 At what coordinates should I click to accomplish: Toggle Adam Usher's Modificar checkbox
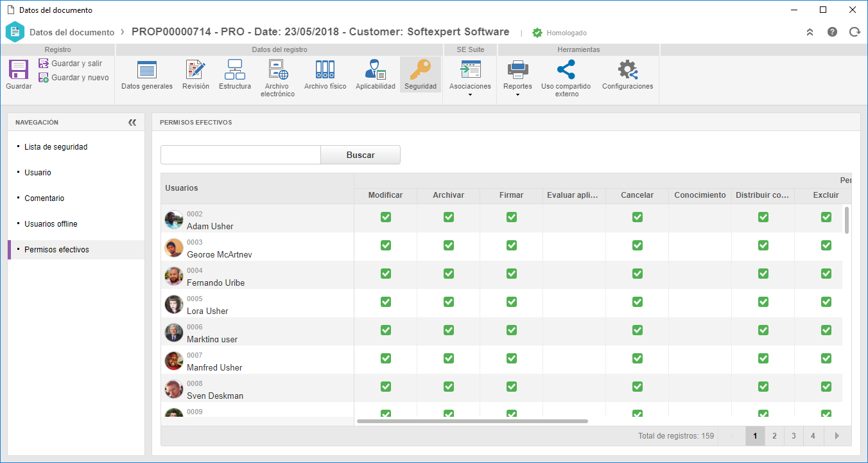[385, 217]
